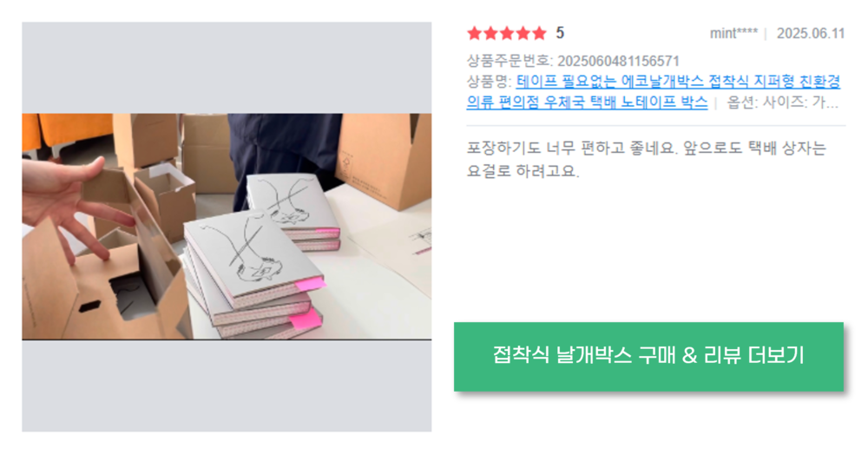Open the 의류 편의점 우체국 택배 노테이프 박스 link
Image resolution: width=868 pixels, height=455 pixels.
tap(587, 102)
